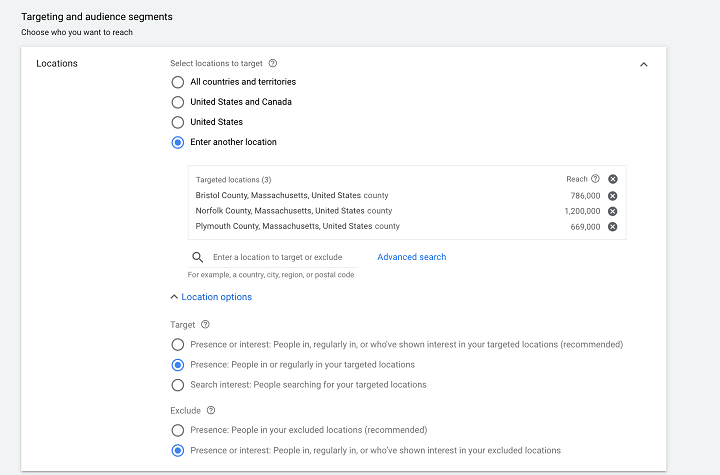Viewport: 720px width, 475px height.
Task: Choose United States and Canada radio
Action: pos(178,102)
